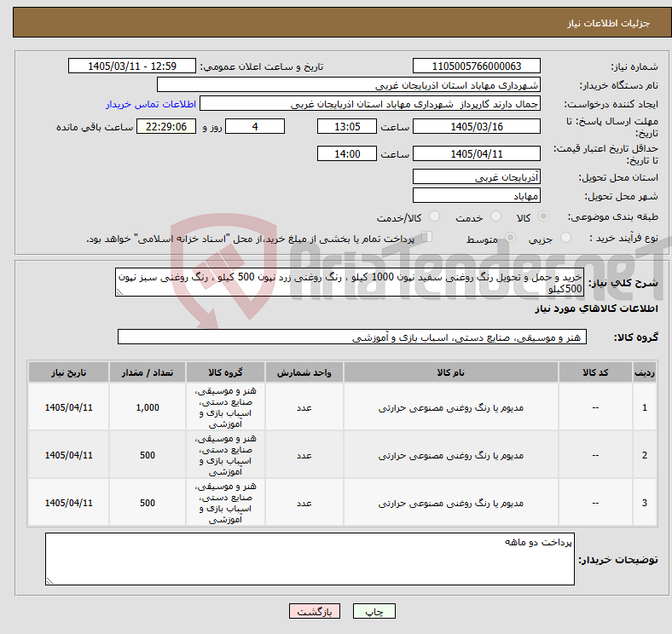Viewport: 672px width, 634px height.
Task: Click the بازگشت back button
Action: point(314,611)
